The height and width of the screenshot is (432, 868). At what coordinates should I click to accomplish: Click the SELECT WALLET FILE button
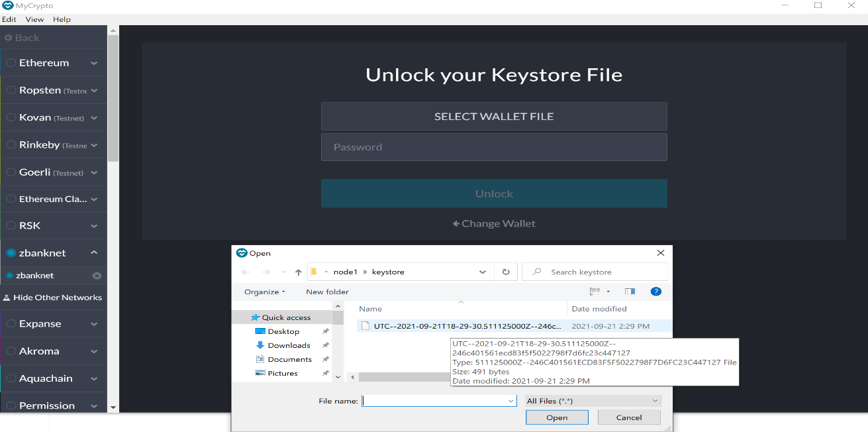[493, 116]
